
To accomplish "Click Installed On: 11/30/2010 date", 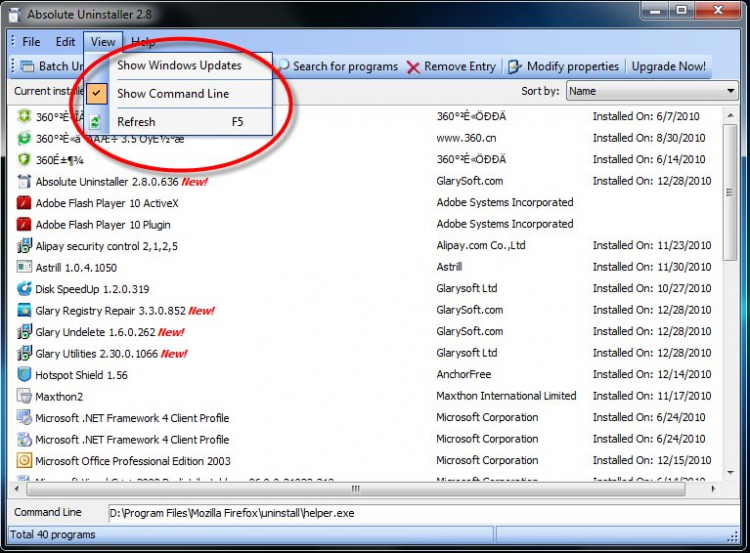I will click(x=652, y=266).
